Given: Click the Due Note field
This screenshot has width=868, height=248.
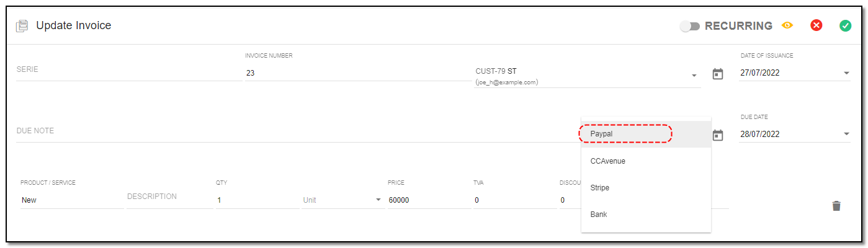Looking at the screenshot, I should click(x=298, y=131).
